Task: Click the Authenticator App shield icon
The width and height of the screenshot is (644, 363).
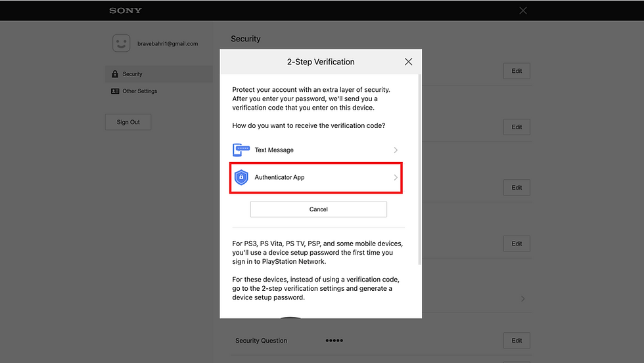Action: pyautogui.click(x=241, y=178)
